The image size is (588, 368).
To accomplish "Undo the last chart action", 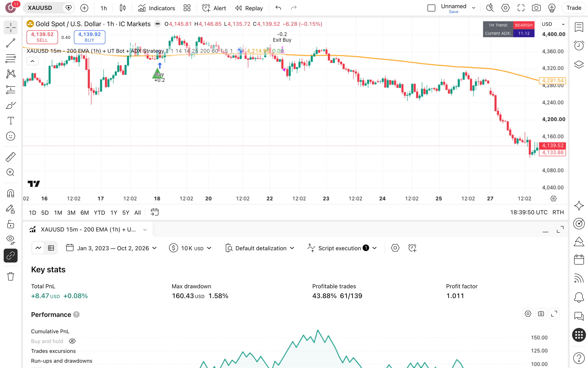I will (278, 8).
